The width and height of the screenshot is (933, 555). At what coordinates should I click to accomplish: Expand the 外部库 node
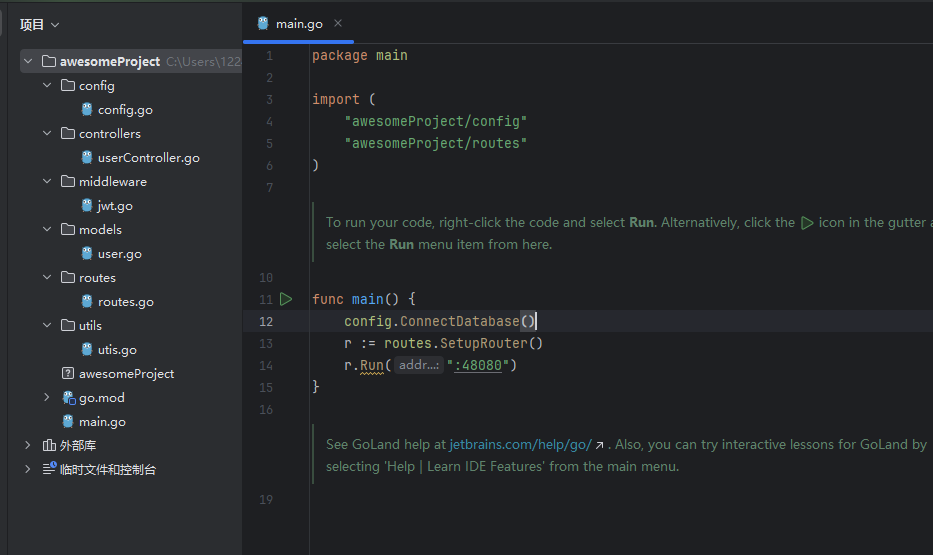(x=28, y=446)
